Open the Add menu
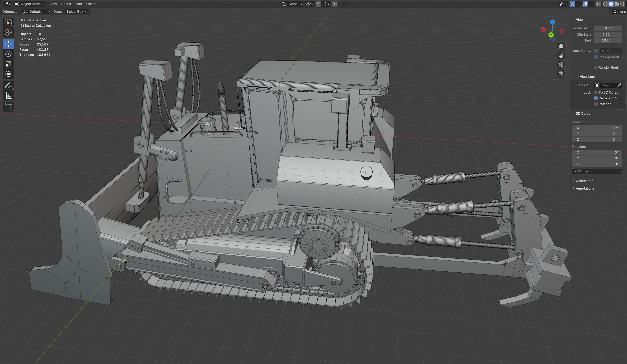Viewport: 627px width, 364px height. pos(79,4)
